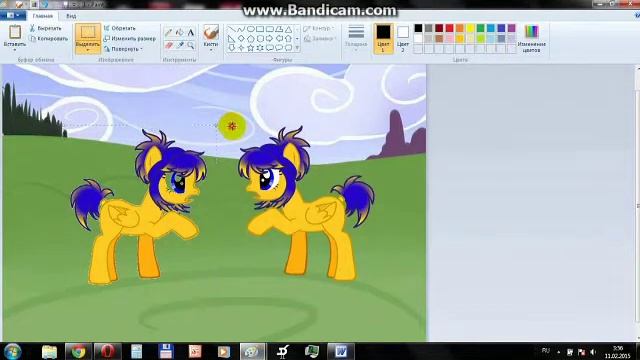Open the Rotate (Повернуть) dropdown
640x360 pixels.
point(124,49)
